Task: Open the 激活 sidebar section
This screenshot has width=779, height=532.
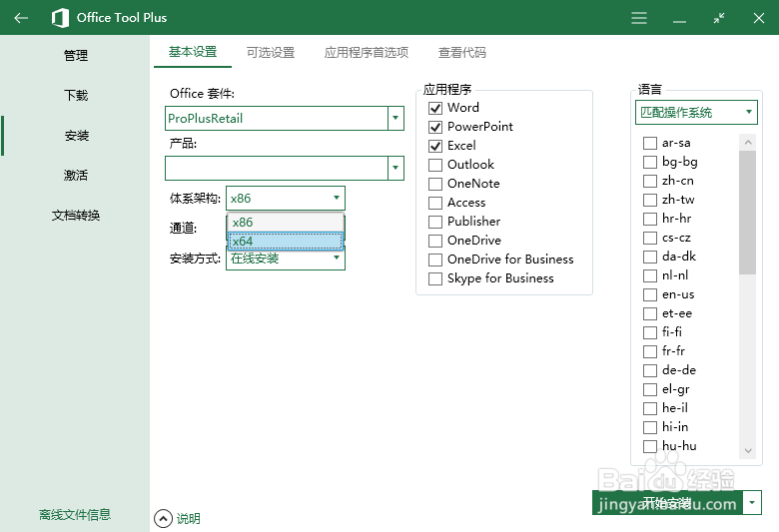Action: [x=76, y=175]
